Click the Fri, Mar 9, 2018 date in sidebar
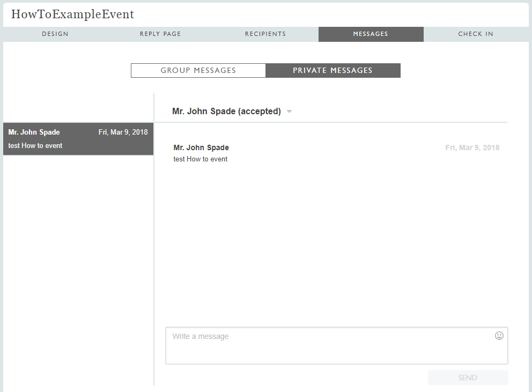 [x=123, y=132]
